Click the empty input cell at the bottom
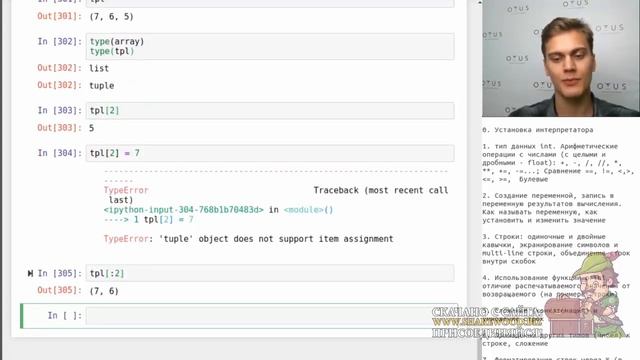The height and width of the screenshot is (360, 640). pos(269,316)
